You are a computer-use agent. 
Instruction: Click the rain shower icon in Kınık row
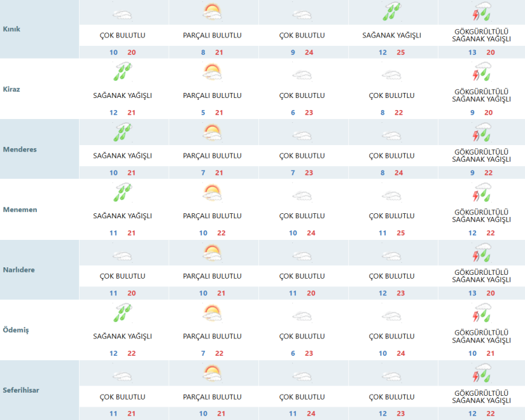tap(391, 12)
